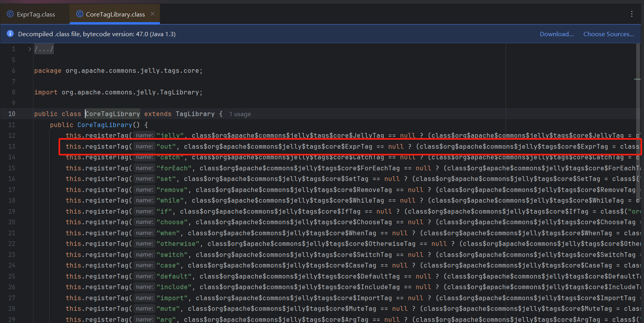644x323 pixels.
Task: Click the class icon on ExprTag.class tab
Action: tap(10, 14)
